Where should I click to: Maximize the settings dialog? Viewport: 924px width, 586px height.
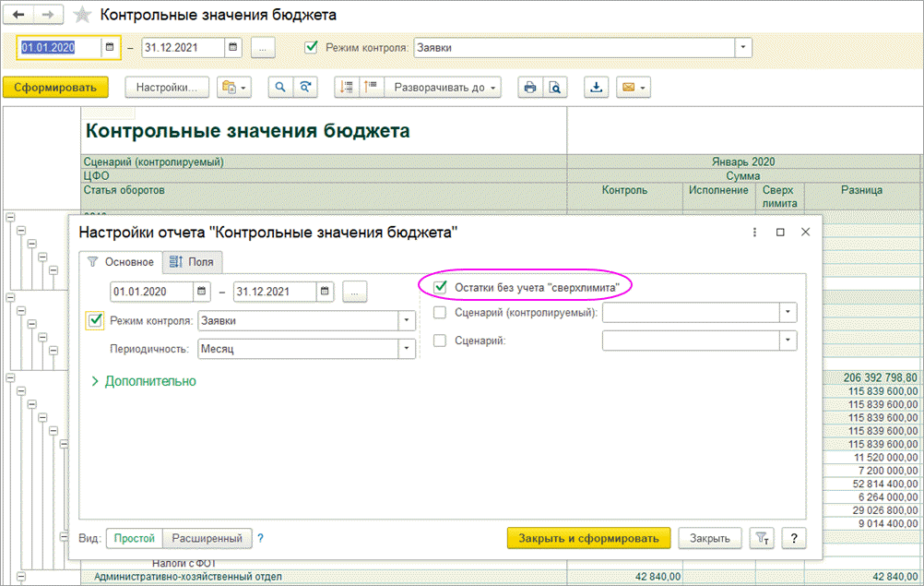pos(780,233)
